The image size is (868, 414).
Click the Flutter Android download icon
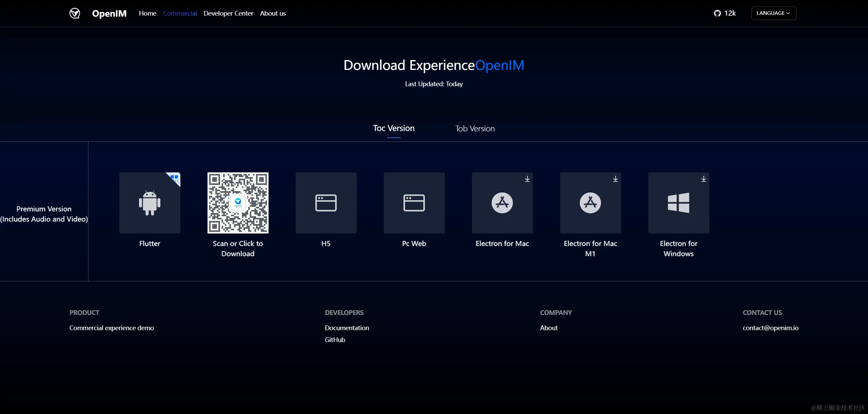click(x=150, y=203)
